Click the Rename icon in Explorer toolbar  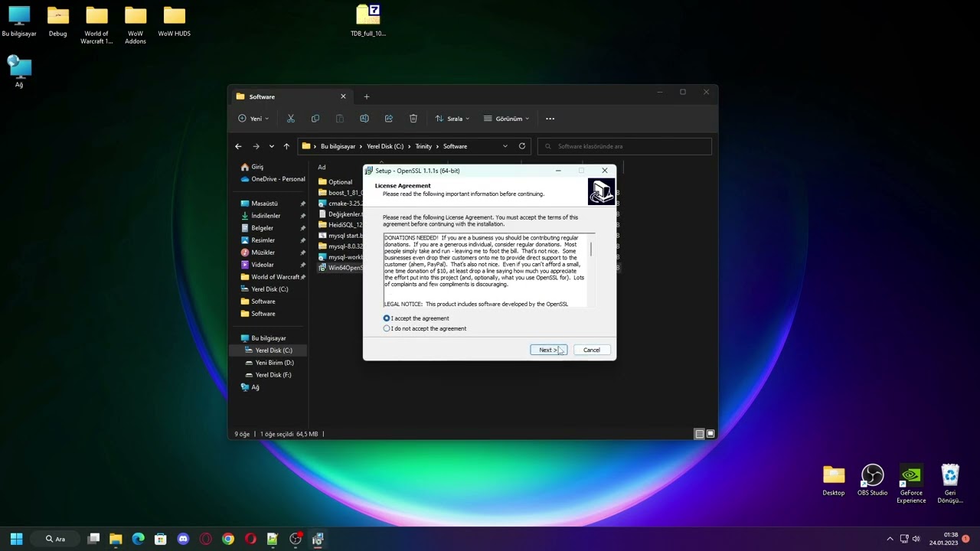[364, 119]
